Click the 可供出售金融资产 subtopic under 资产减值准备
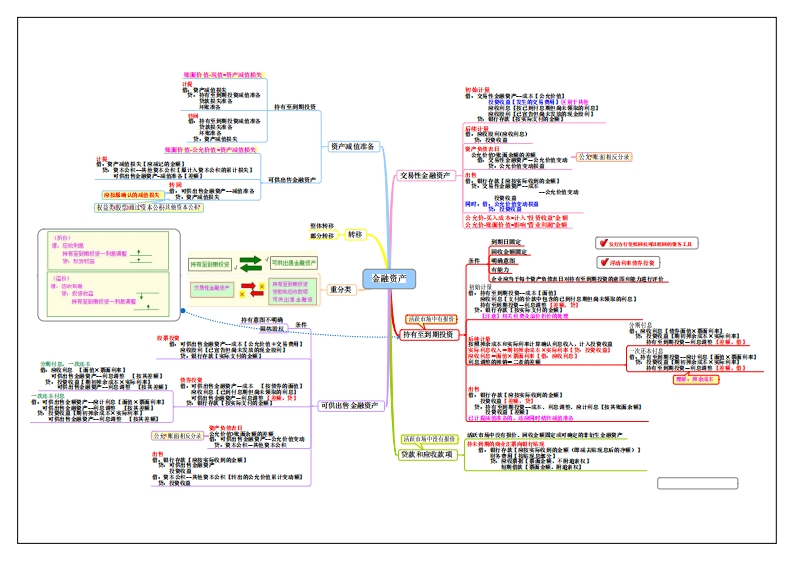 (x=292, y=180)
